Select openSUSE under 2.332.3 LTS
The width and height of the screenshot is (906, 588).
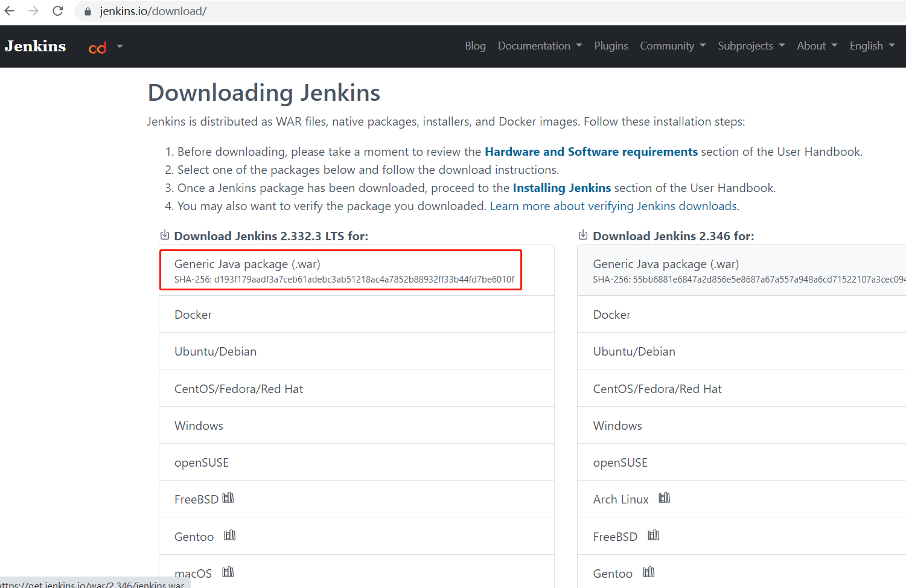pyautogui.click(x=356, y=462)
